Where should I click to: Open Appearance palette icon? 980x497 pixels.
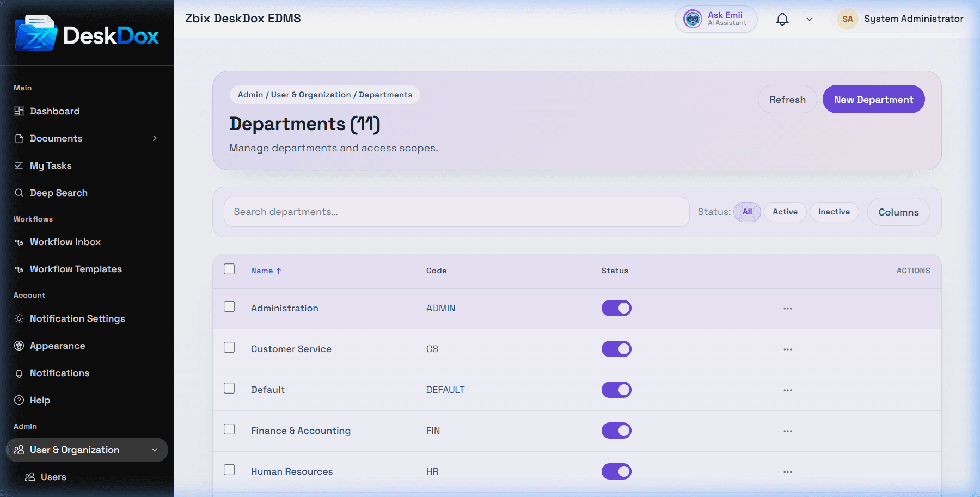pyautogui.click(x=19, y=346)
